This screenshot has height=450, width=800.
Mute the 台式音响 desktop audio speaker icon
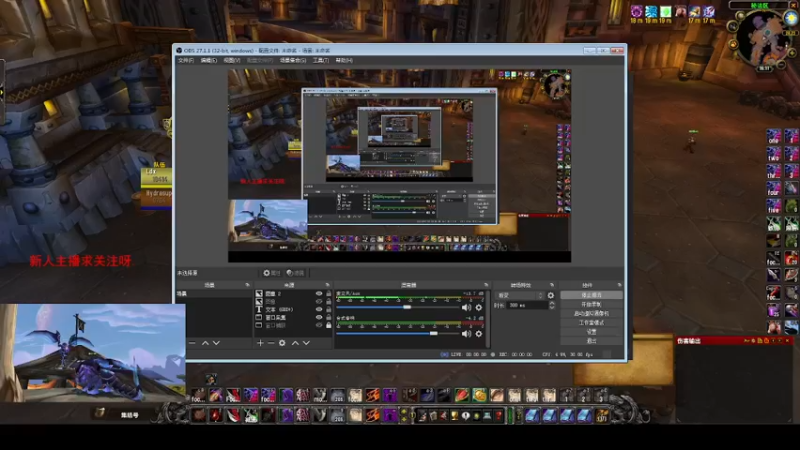click(466, 334)
